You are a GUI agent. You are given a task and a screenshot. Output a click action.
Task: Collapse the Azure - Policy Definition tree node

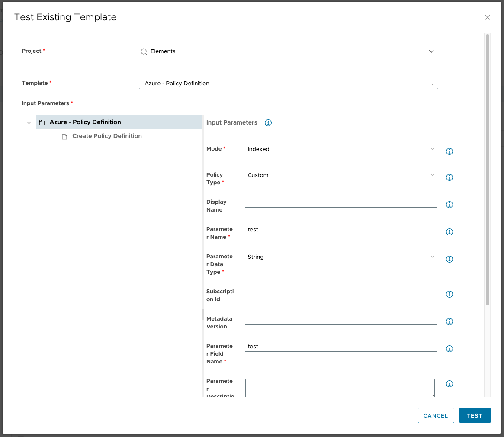pos(29,122)
